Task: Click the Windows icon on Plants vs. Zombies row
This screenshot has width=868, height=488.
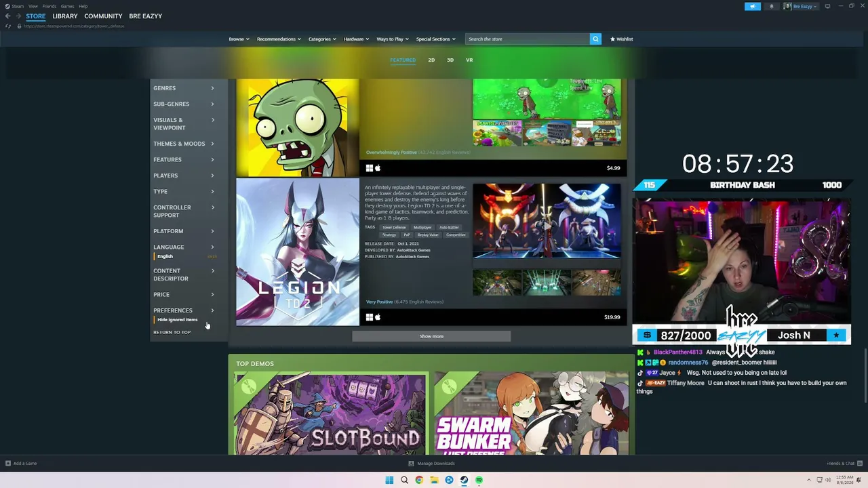Action: [x=370, y=168]
